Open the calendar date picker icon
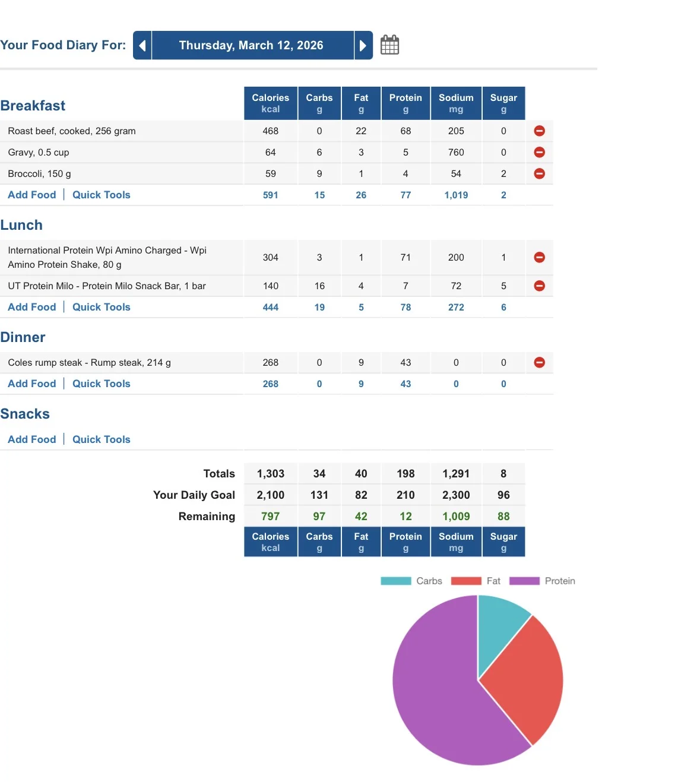Viewport: 700px width, 782px height. click(389, 45)
